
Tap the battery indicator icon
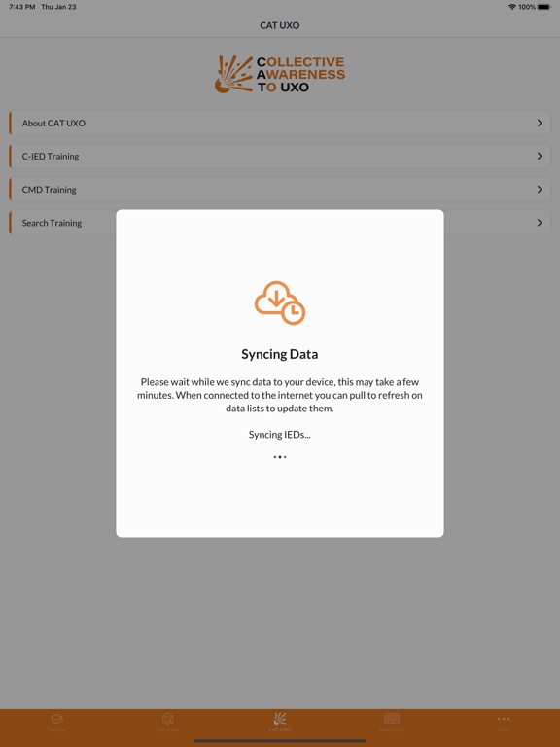pos(544,7)
